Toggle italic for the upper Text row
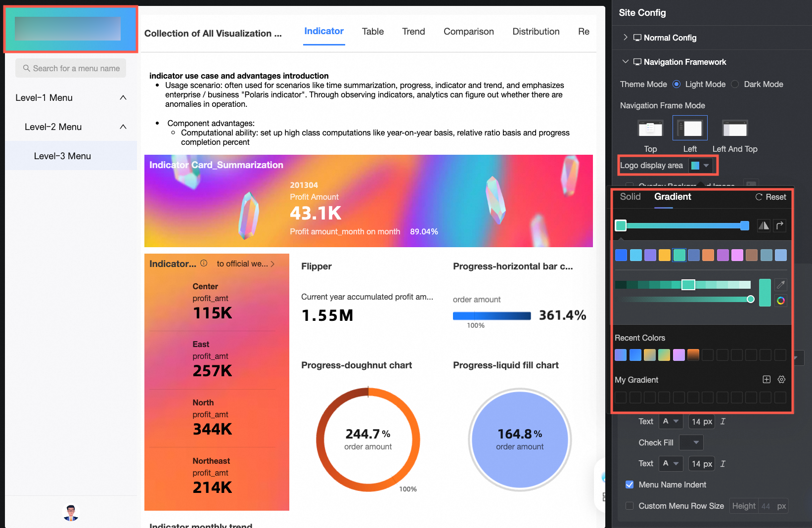 click(x=723, y=422)
